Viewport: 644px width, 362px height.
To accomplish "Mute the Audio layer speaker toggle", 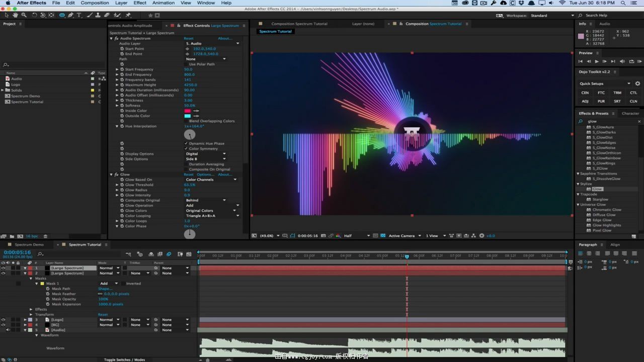I will click(x=8, y=330).
